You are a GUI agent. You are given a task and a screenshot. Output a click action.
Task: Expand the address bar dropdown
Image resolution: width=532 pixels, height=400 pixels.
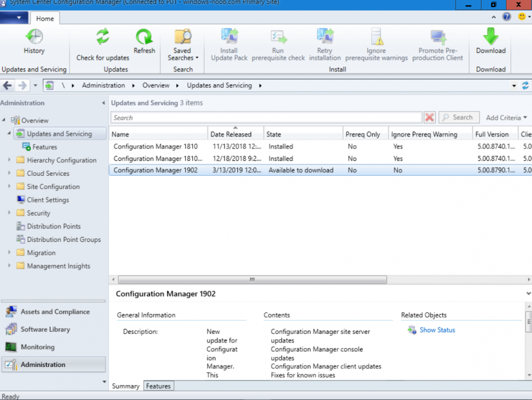click(514, 86)
